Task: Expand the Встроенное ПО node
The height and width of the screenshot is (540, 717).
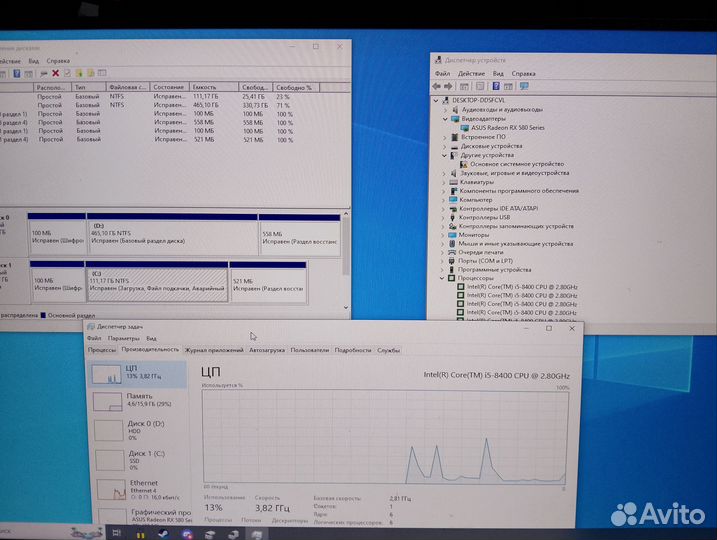Action: click(444, 137)
